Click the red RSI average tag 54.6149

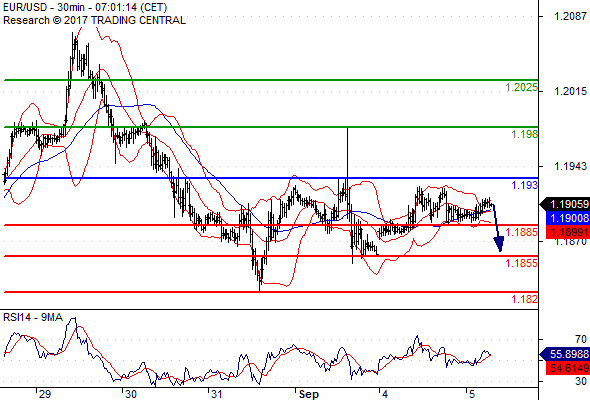click(568, 368)
